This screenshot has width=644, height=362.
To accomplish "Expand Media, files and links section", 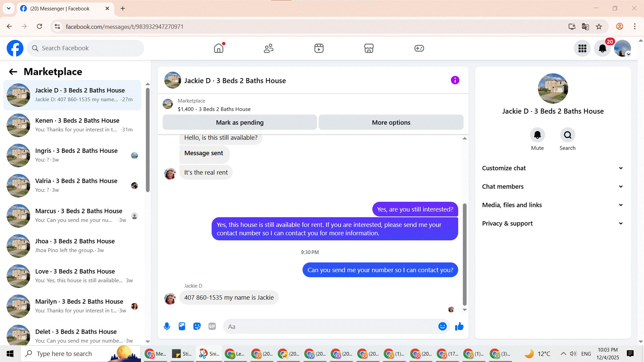I will coord(552,205).
